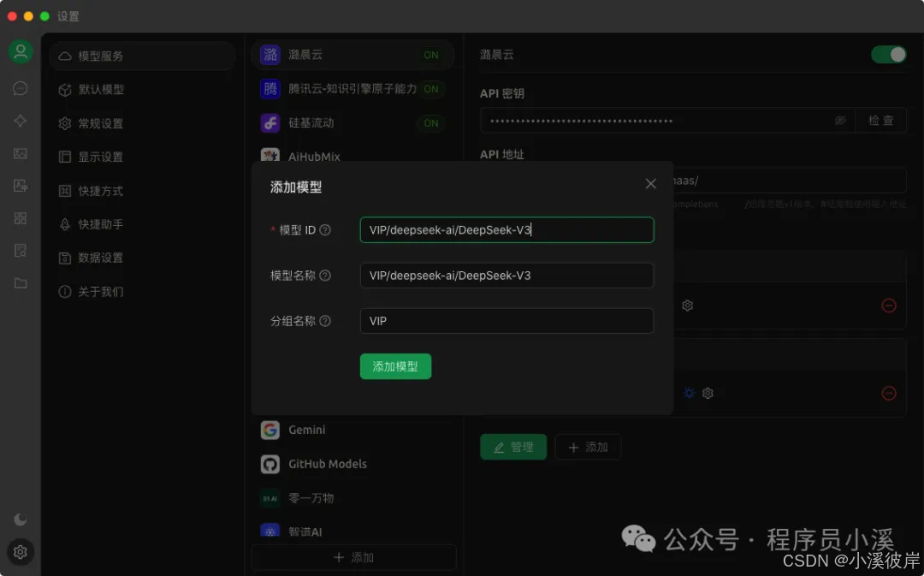Screen dimensions: 924x576
Task: Remove the first model with red minus
Action: 889,306
